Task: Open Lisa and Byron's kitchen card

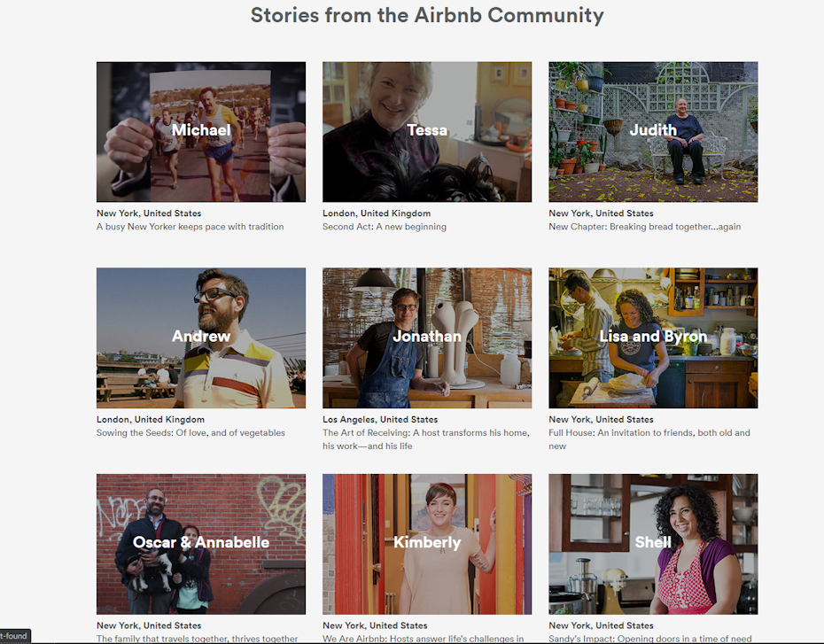Action: tap(653, 338)
